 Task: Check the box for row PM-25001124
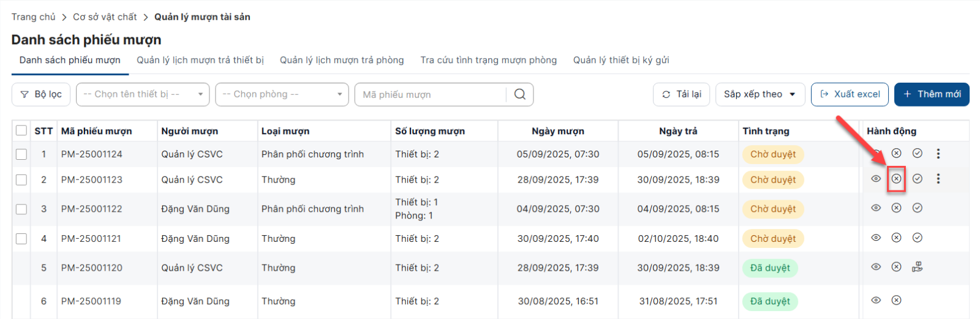point(21,154)
